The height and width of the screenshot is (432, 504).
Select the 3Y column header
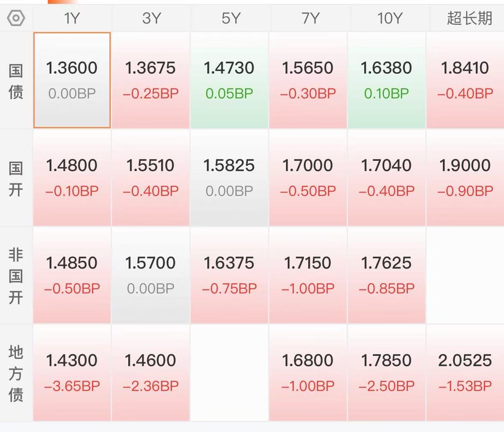(x=151, y=18)
